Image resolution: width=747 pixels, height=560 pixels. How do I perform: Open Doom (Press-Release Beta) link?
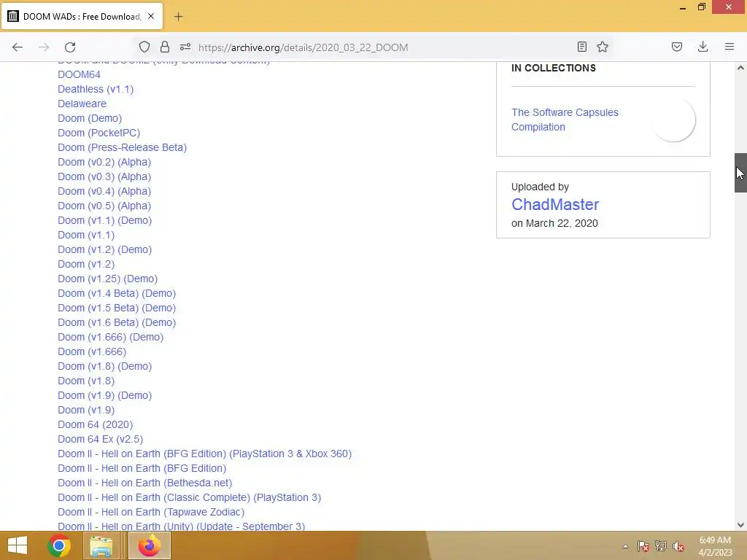(x=122, y=147)
